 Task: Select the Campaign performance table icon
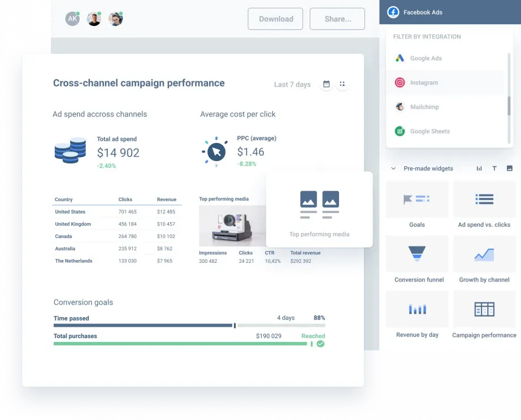tap(483, 309)
